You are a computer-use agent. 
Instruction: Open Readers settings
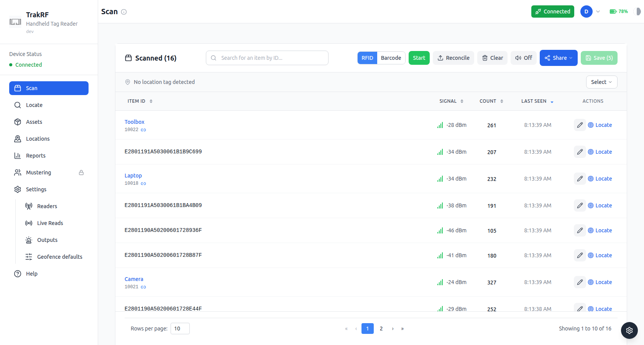click(x=54, y=206)
